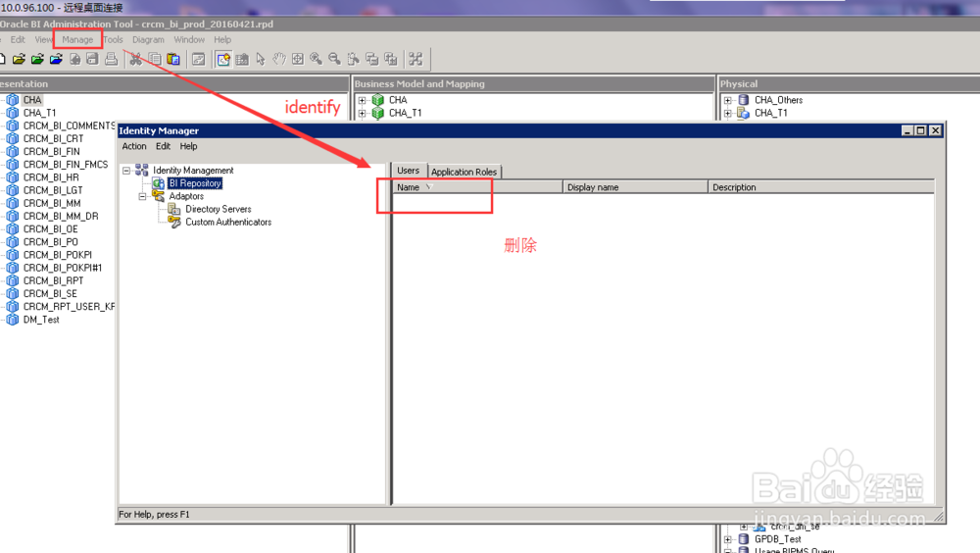This screenshot has width=980, height=553.
Task: Open offline repository with yellow folder icon
Action: point(19,60)
